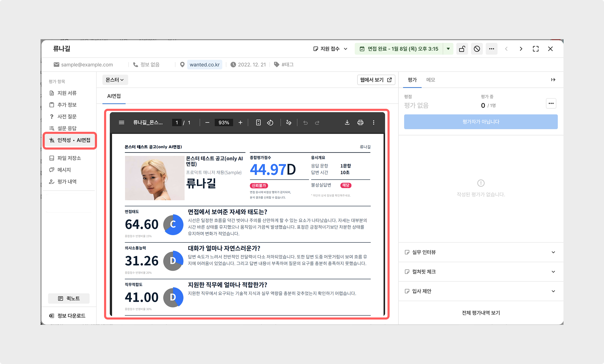
Task: Zoom in the PDF with plus
Action: coord(240,122)
